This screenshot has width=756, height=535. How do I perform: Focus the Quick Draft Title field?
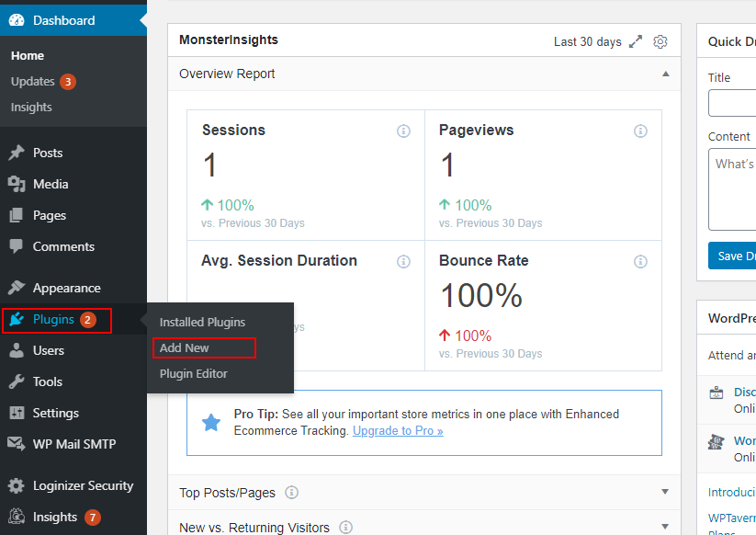pyautogui.click(x=732, y=103)
